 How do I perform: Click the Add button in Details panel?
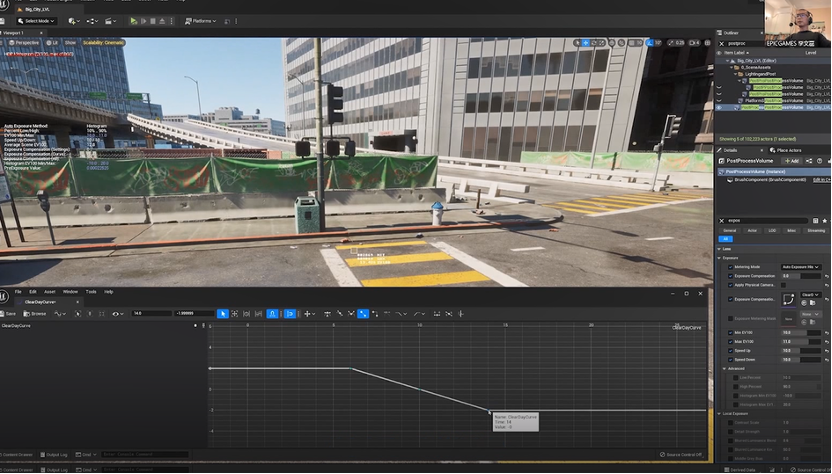tap(792, 161)
